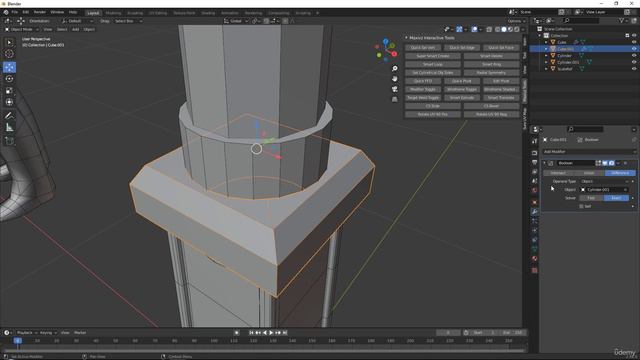The width and height of the screenshot is (640, 360).
Task: Toggle camera view using the camera icon
Action: click(x=394, y=89)
